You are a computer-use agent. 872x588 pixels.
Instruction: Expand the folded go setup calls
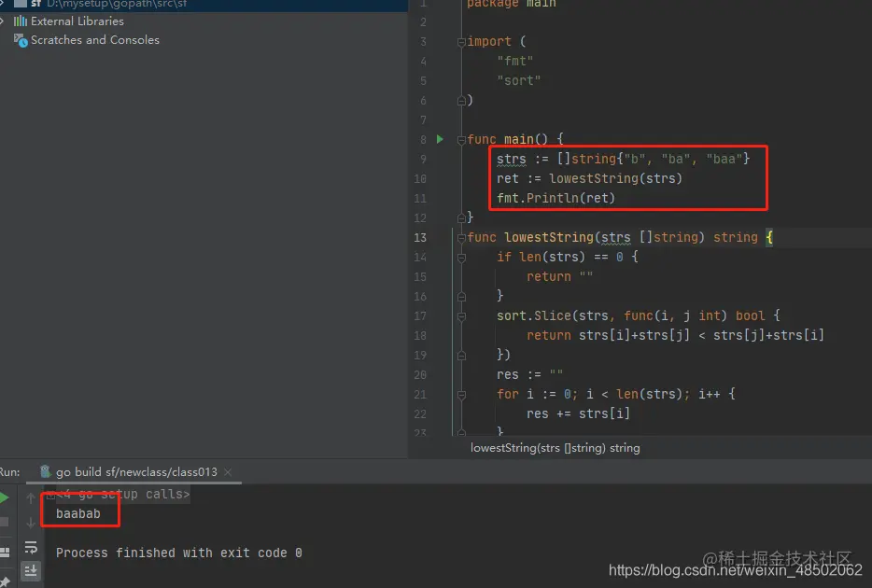click(x=50, y=495)
